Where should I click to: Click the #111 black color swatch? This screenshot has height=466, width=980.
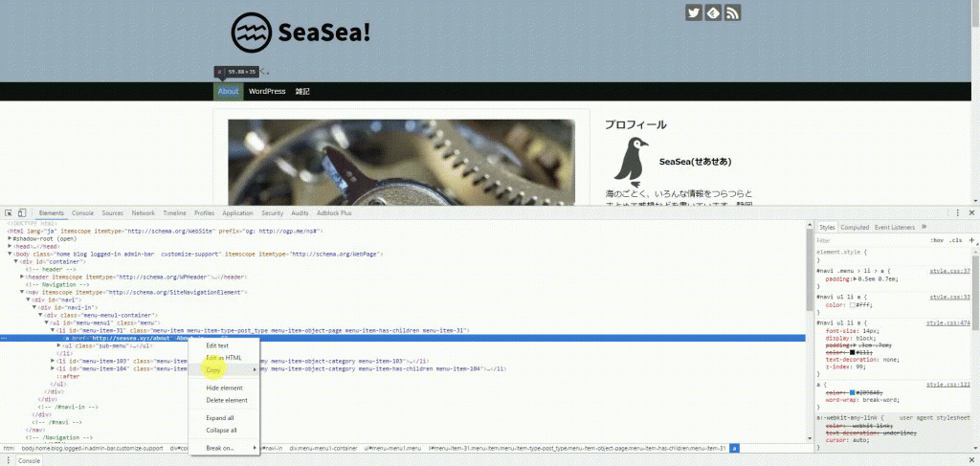[853, 352]
